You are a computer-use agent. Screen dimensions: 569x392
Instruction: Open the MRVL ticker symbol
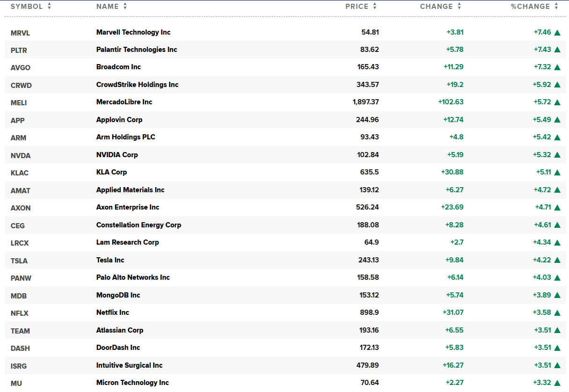20,33
